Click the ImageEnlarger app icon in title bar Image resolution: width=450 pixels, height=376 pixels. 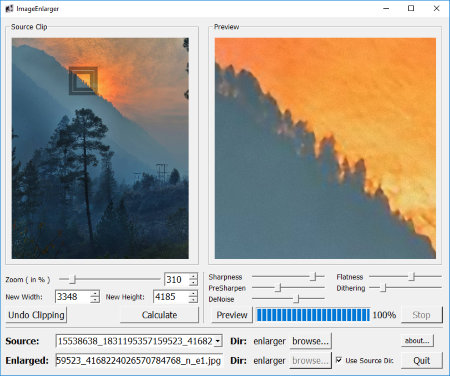(9, 8)
